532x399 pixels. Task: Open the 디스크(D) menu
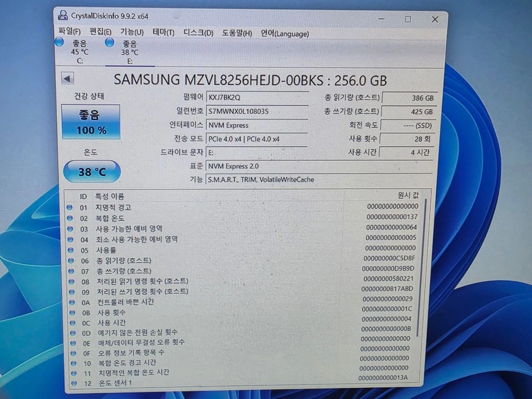(198, 33)
